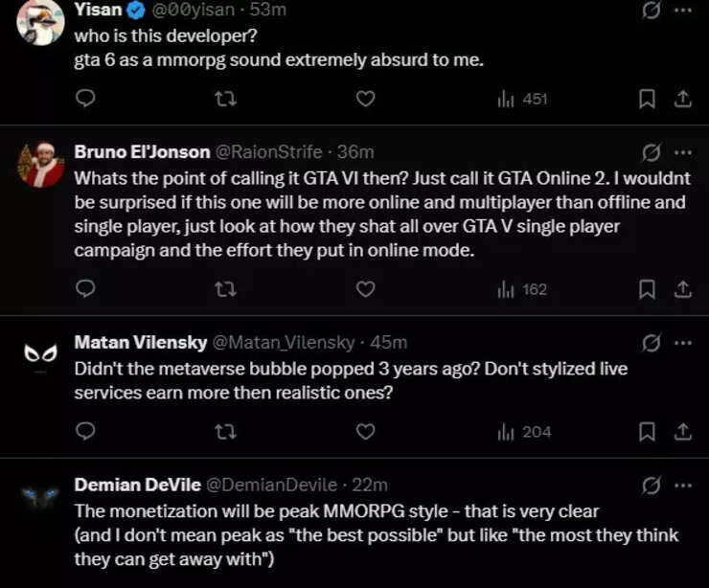Bookmark Matan Vilensky's tweet
This screenshot has width=709, height=588.
(647, 432)
